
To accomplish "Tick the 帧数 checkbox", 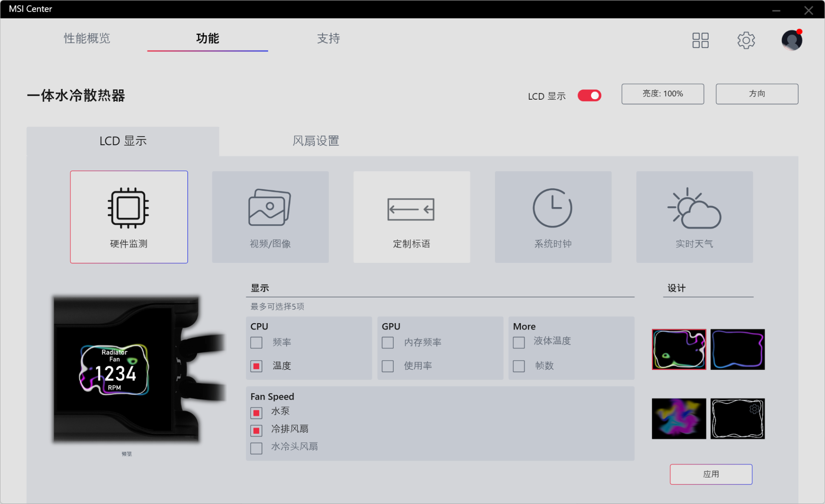I will [519, 366].
